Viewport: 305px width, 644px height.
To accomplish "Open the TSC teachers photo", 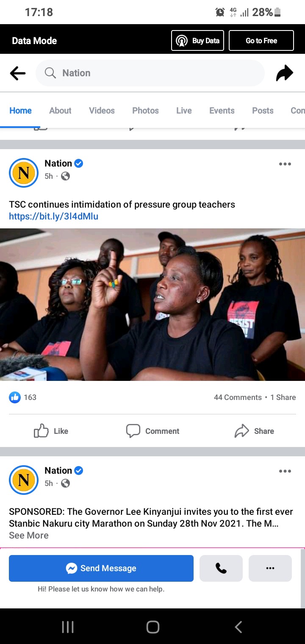I will (x=152, y=305).
